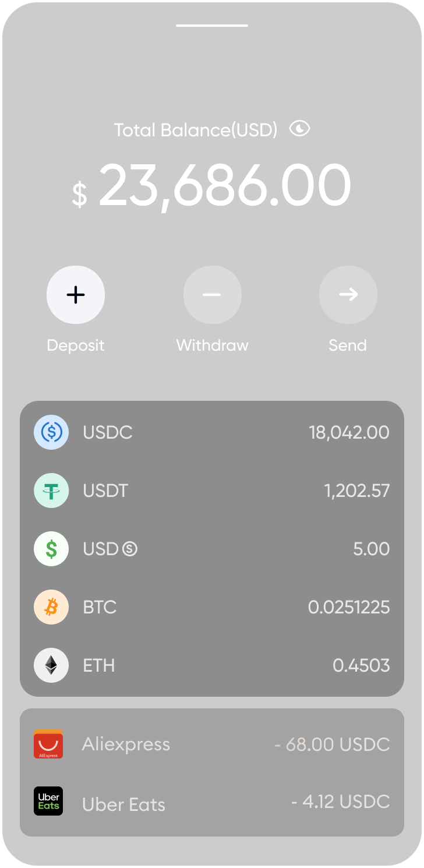Tap the Send arrow icon
The width and height of the screenshot is (424, 868).
click(348, 295)
